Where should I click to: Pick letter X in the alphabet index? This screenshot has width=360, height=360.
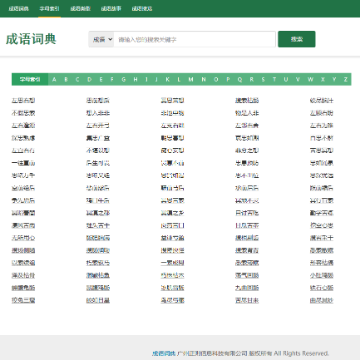[323, 79]
